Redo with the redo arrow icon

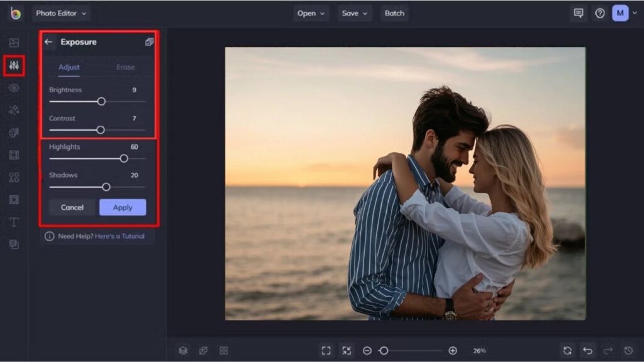[x=608, y=351]
